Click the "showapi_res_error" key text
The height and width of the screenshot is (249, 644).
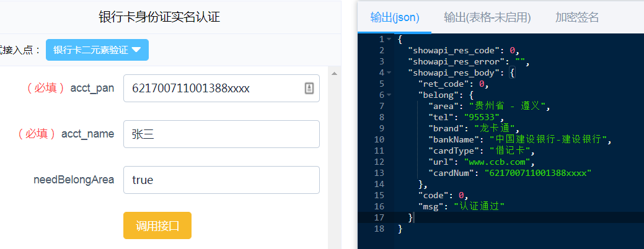tap(456, 62)
